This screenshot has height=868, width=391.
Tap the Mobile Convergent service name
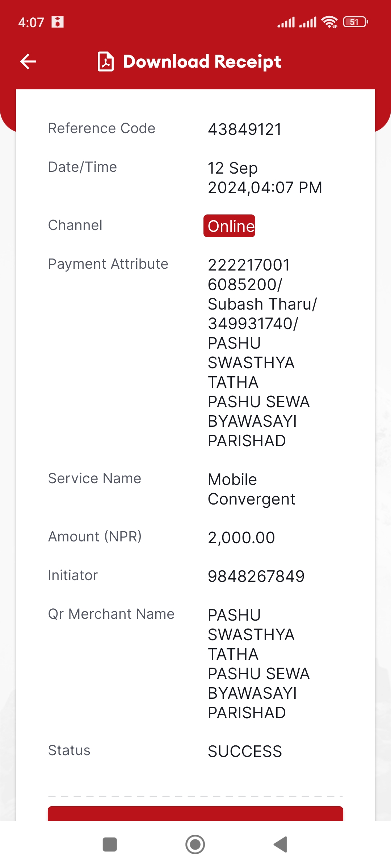pos(252,489)
